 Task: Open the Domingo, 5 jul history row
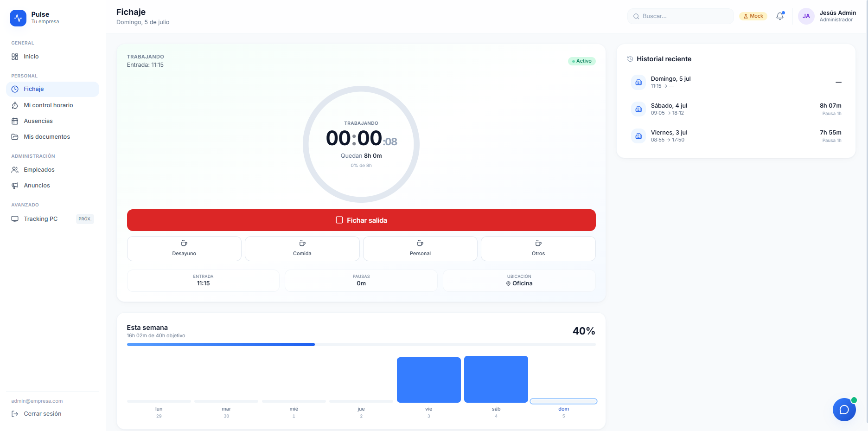(x=736, y=82)
